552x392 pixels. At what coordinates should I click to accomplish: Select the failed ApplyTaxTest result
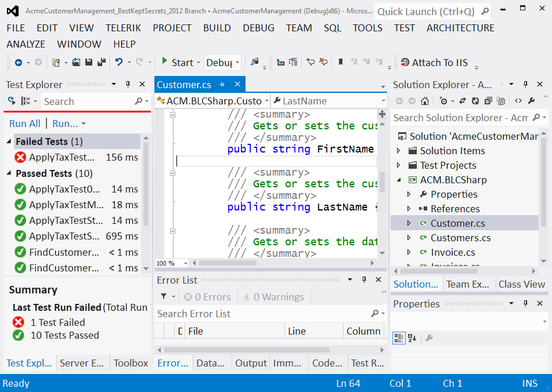[76, 157]
